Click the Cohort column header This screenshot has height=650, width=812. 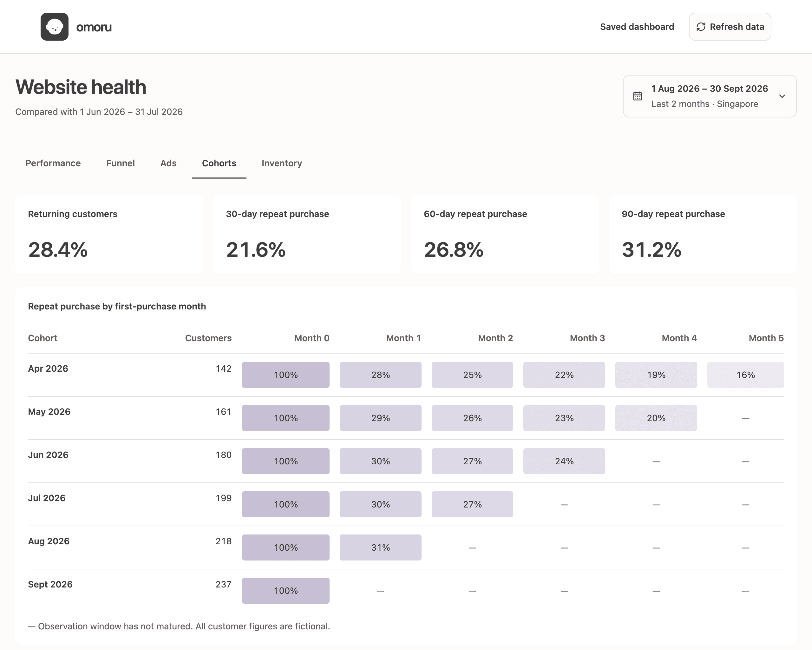[x=43, y=338]
